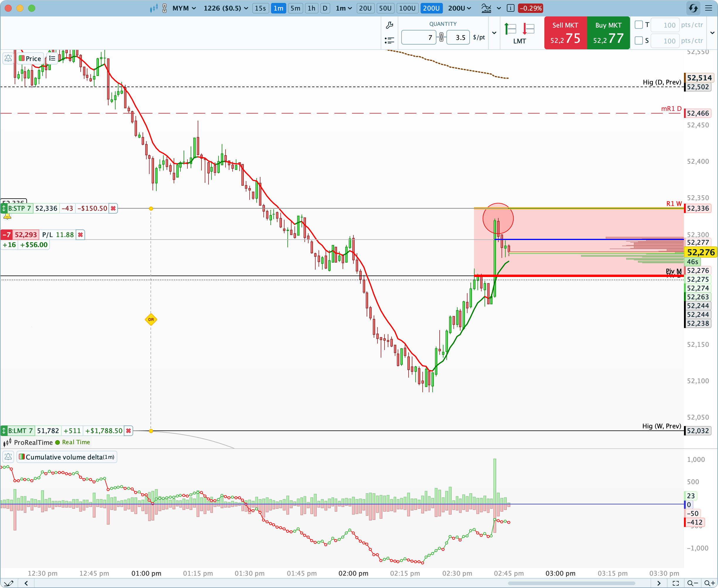718x588 pixels.
Task: Open the hamburger menu at top right
Action: pyautogui.click(x=709, y=8)
